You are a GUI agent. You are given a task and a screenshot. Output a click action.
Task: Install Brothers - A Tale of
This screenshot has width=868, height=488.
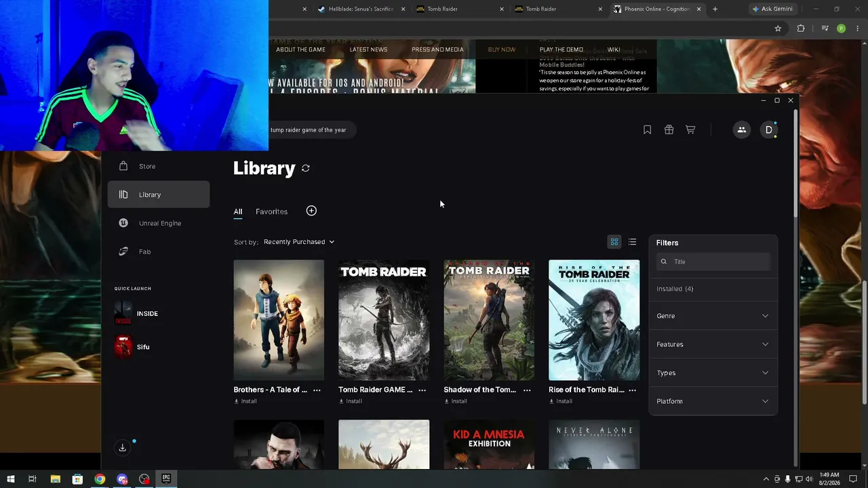(x=245, y=401)
